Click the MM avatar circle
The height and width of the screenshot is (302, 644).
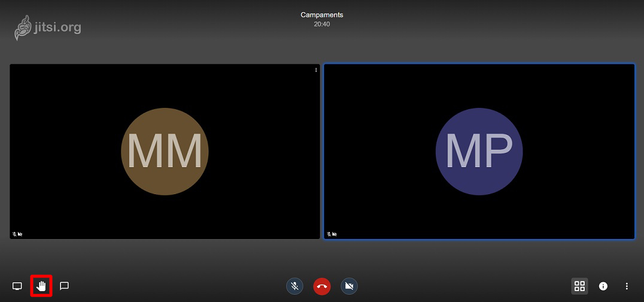point(165,152)
